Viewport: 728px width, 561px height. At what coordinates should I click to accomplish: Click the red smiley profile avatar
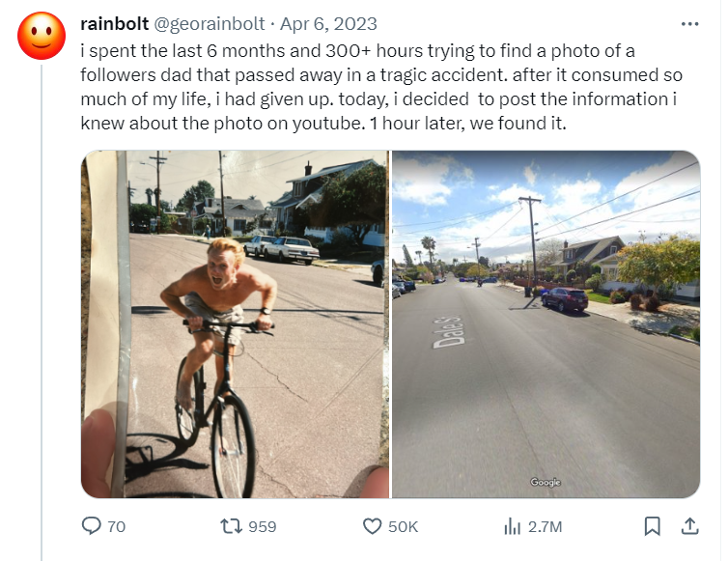(42, 36)
